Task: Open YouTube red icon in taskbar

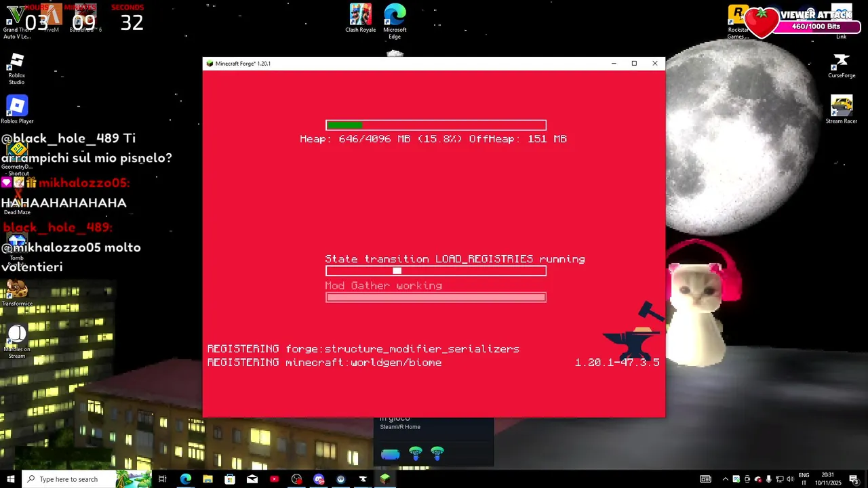Action: [x=274, y=479]
